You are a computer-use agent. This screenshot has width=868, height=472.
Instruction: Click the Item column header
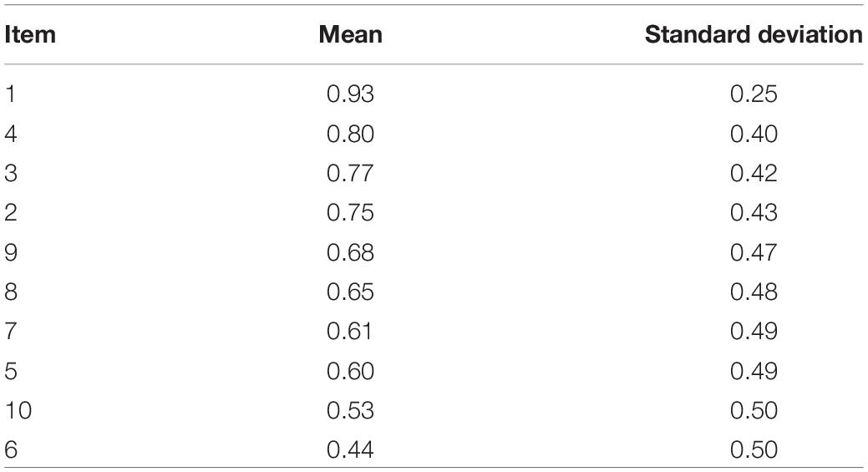pos(30,35)
